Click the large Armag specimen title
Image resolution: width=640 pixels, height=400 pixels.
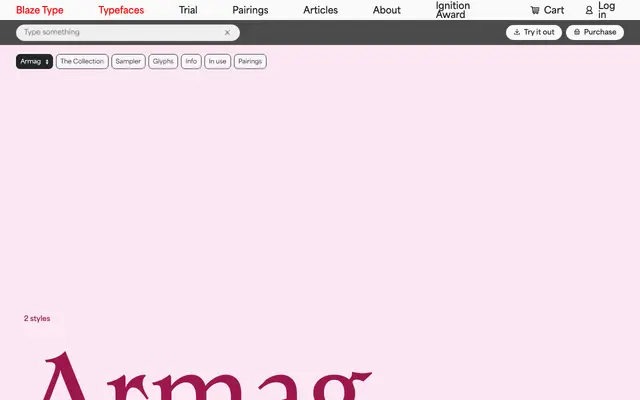pyautogui.click(x=206, y=376)
